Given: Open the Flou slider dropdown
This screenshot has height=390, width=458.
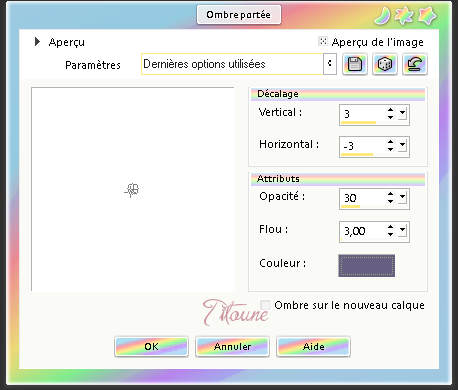Looking at the screenshot, I should tap(402, 230).
